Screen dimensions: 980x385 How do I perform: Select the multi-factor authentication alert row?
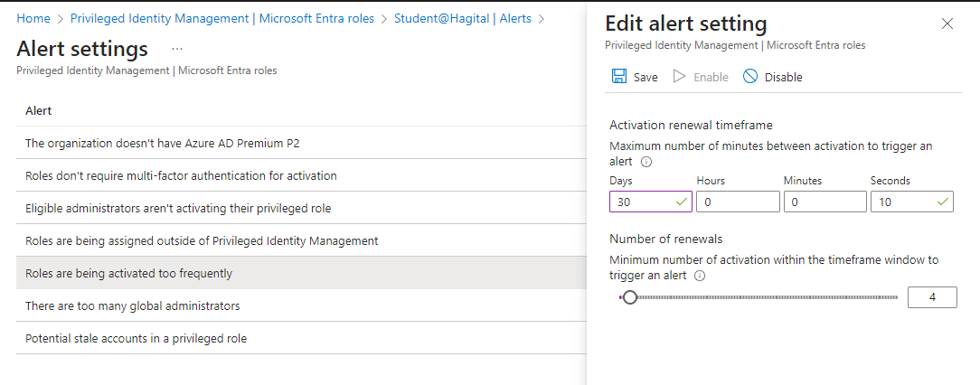[181, 175]
